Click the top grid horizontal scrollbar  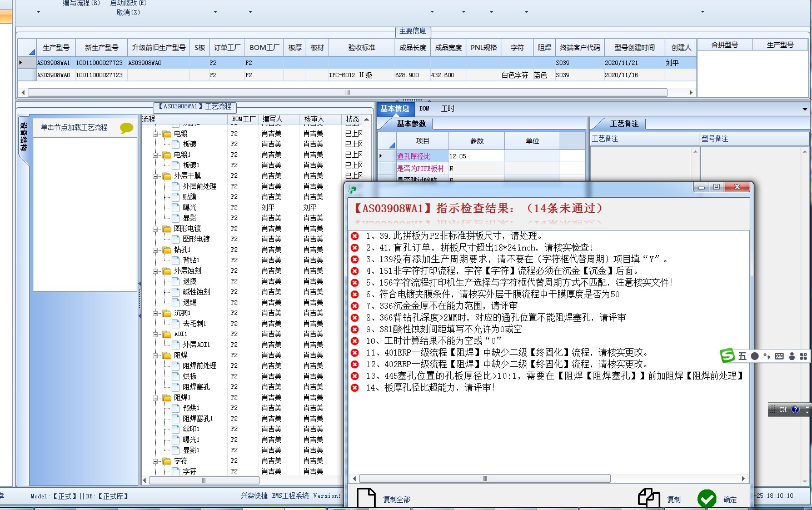coord(347,92)
